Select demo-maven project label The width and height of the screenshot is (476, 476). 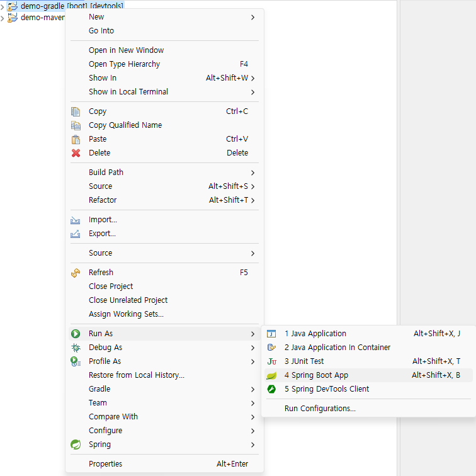coord(43,18)
